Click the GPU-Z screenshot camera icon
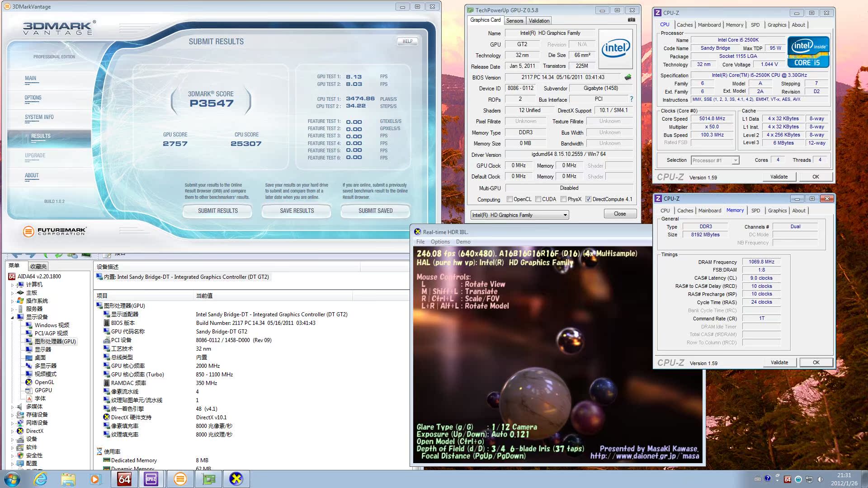Image resolution: width=868 pixels, height=488 pixels. (632, 20)
